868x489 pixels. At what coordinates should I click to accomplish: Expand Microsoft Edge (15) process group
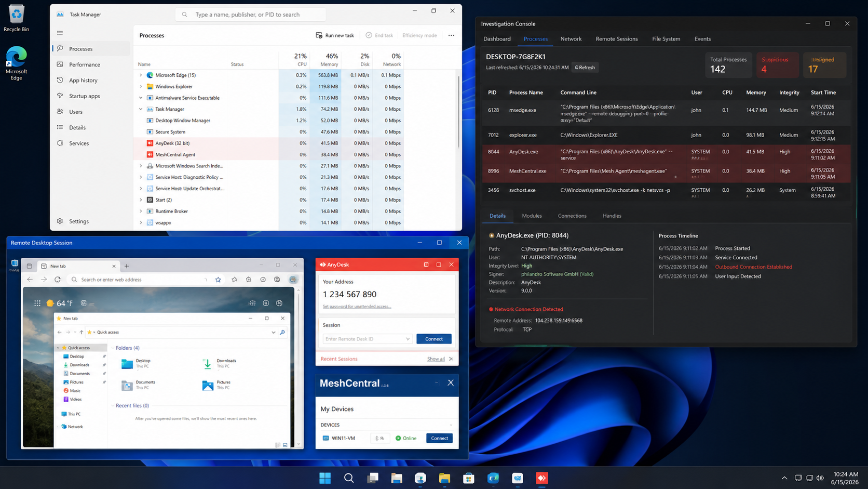point(141,75)
